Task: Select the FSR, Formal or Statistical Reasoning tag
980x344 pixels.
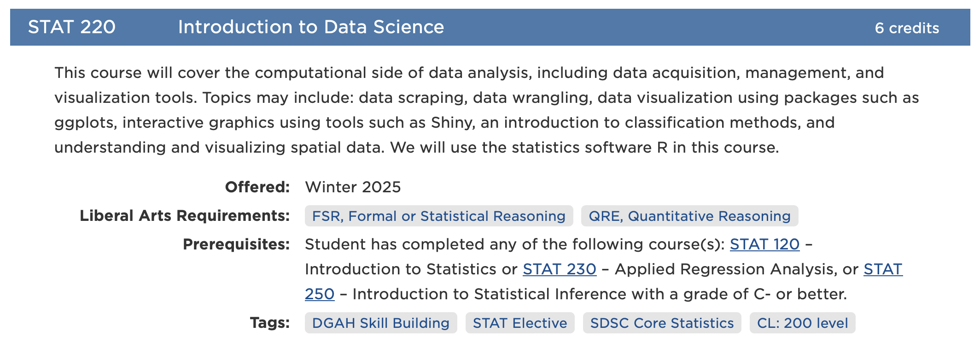Action: click(438, 216)
